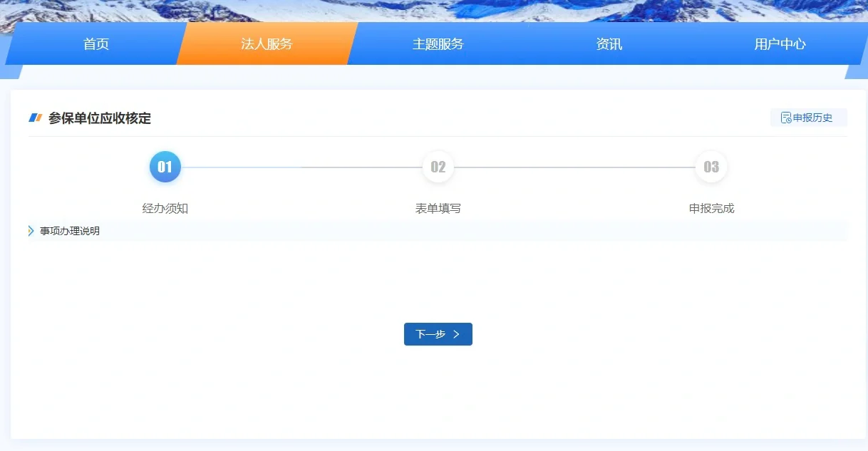This screenshot has height=451, width=868.
Task: Click the 参保单位应收核定 page heading
Action: [100, 118]
